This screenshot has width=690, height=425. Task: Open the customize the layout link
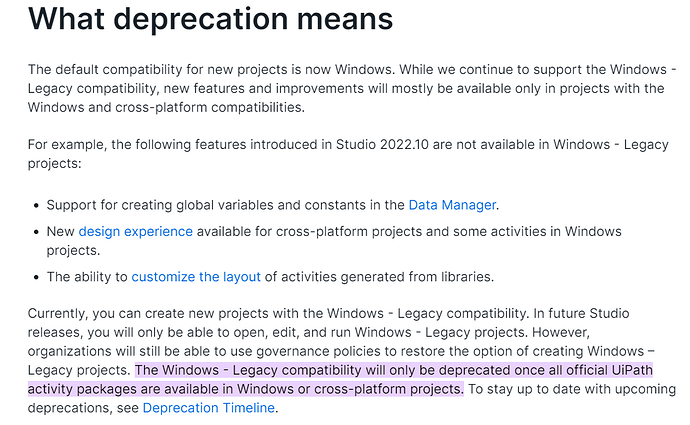196,277
